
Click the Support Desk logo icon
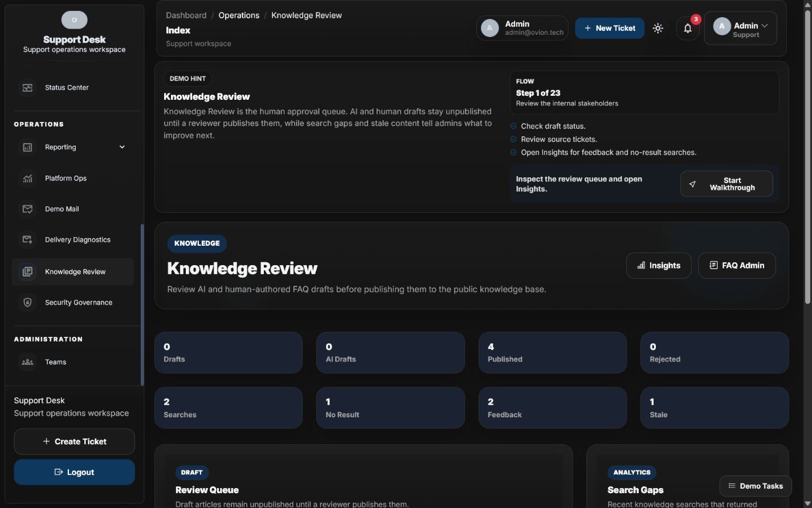(x=75, y=20)
